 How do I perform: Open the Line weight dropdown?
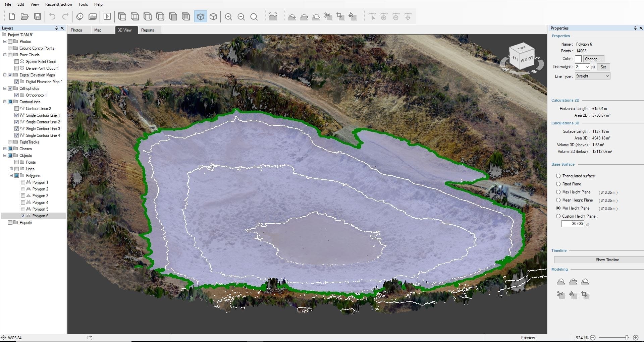coord(582,67)
